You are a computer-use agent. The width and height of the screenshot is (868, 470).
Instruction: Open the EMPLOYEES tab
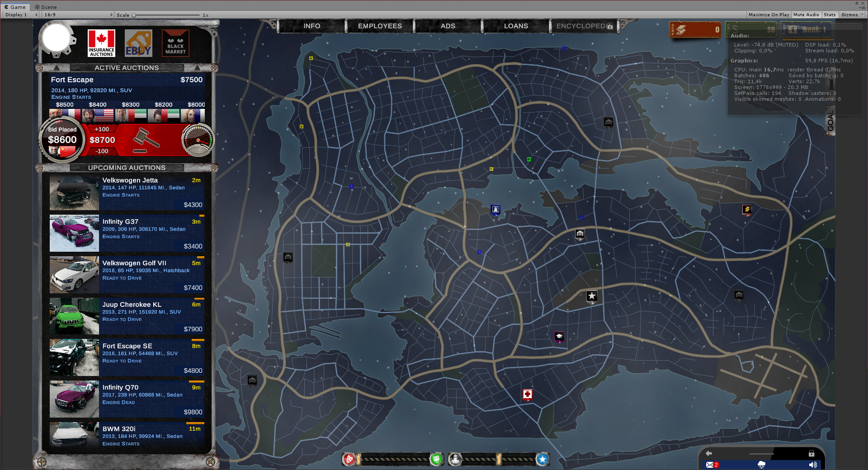click(380, 26)
